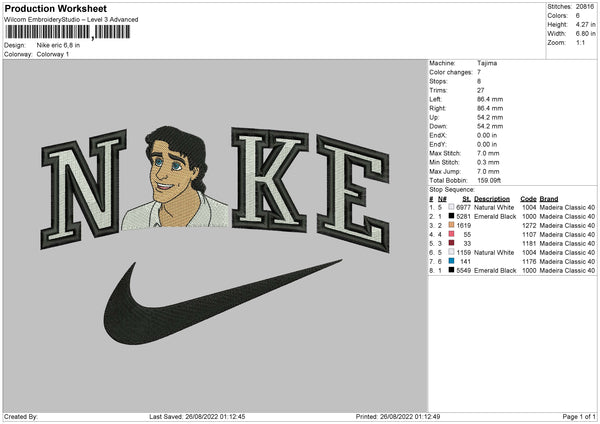The width and height of the screenshot is (600, 424).
Task: Click the 'Description' column header
Action: [x=492, y=199]
